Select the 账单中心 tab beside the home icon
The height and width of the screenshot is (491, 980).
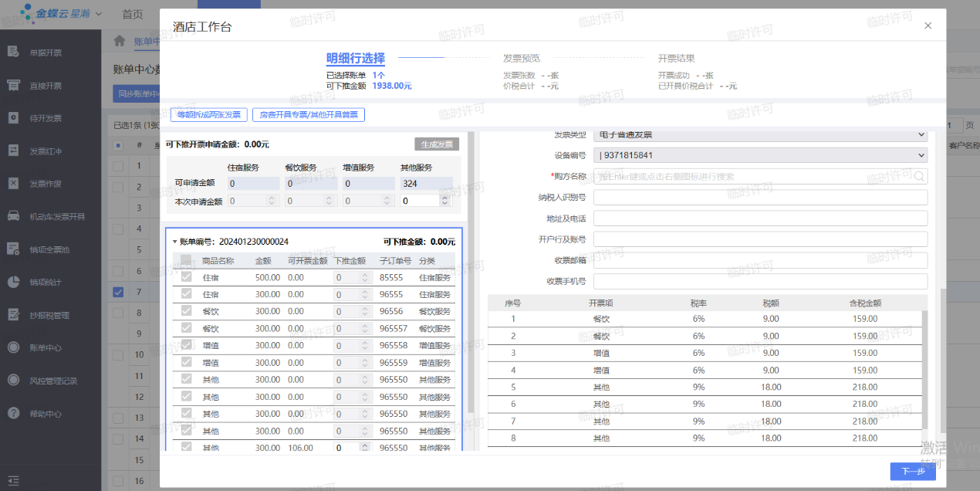coord(147,41)
